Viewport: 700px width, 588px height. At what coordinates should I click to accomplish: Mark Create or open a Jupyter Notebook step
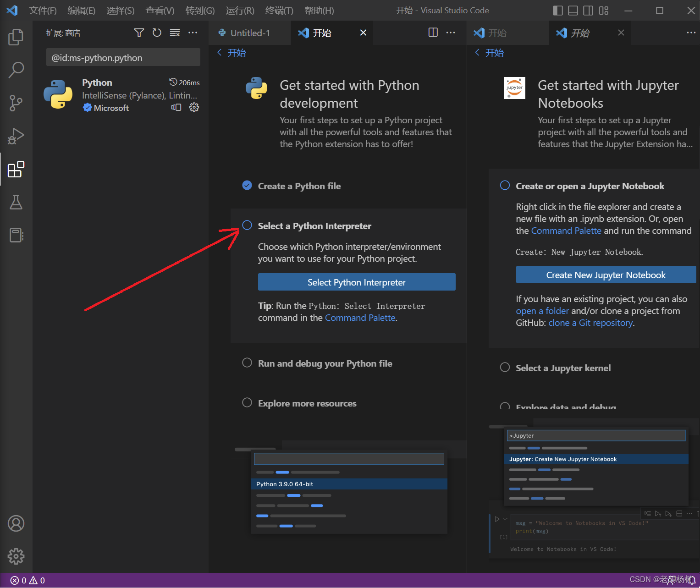click(505, 185)
